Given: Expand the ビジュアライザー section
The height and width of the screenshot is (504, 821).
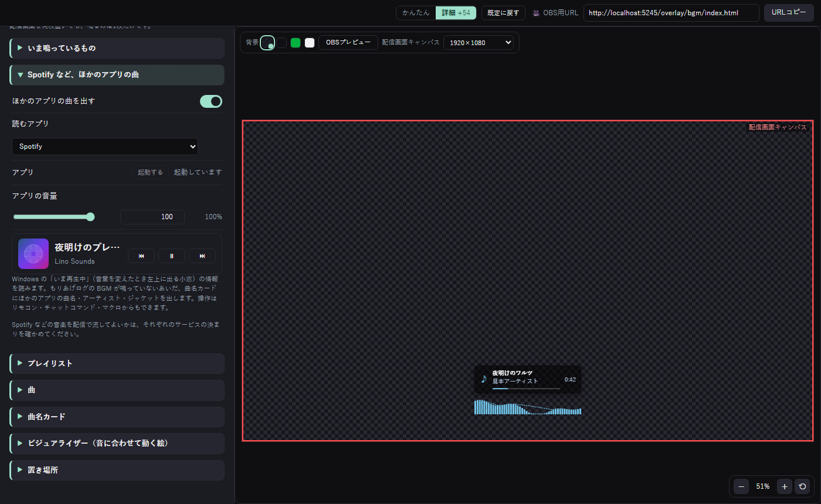Looking at the screenshot, I should click(117, 443).
